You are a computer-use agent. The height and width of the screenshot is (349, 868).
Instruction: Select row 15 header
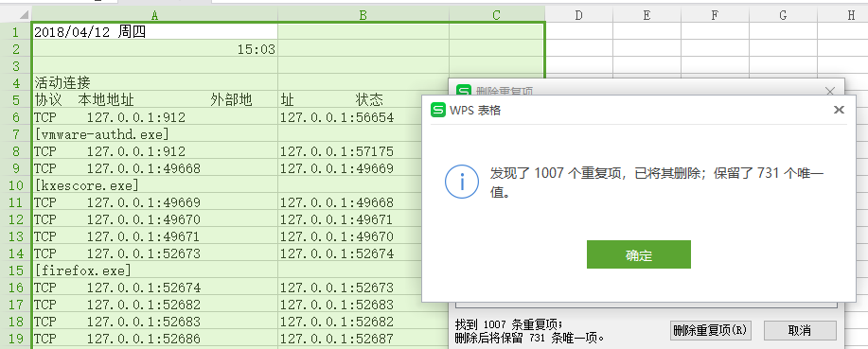click(15, 270)
